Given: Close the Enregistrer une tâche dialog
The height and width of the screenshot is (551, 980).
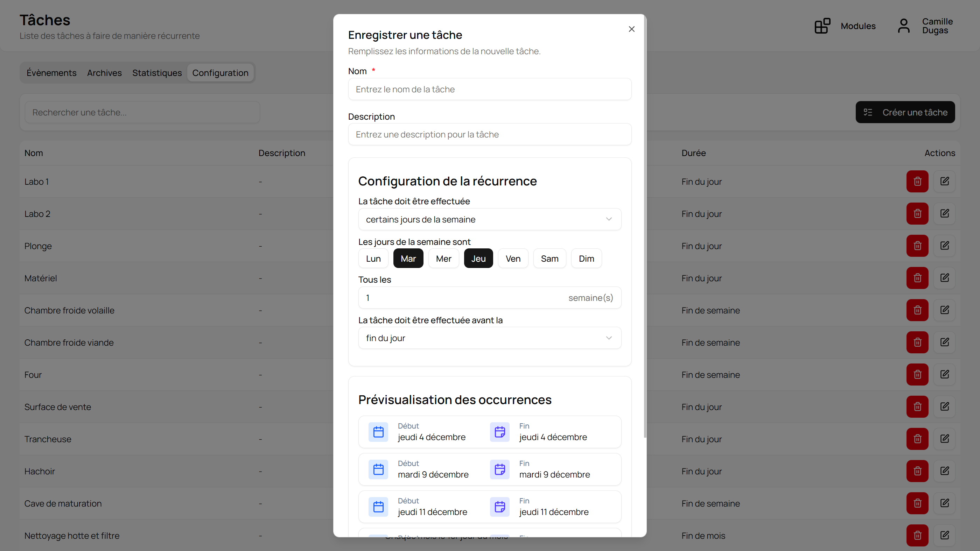Looking at the screenshot, I should (x=631, y=29).
